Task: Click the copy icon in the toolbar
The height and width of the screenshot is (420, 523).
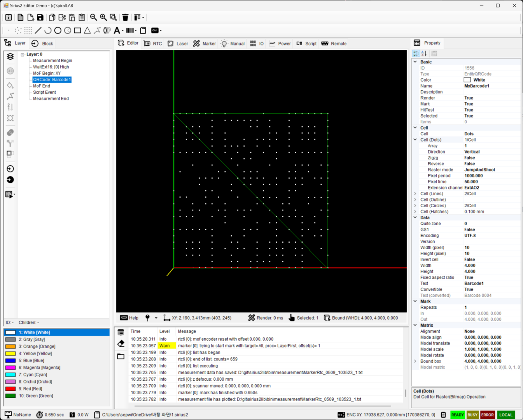Action: pyautogui.click(x=52, y=17)
